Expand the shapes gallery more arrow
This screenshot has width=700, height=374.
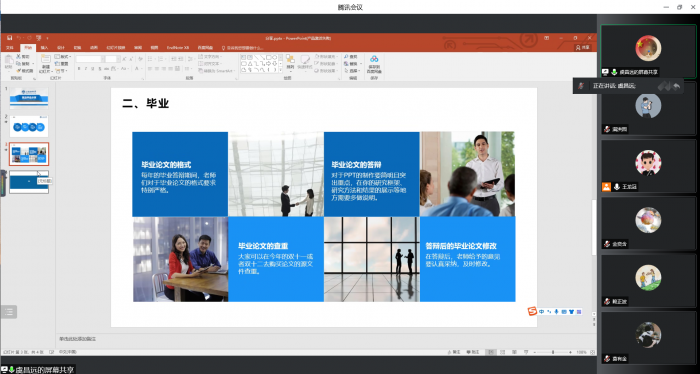tap(280, 70)
